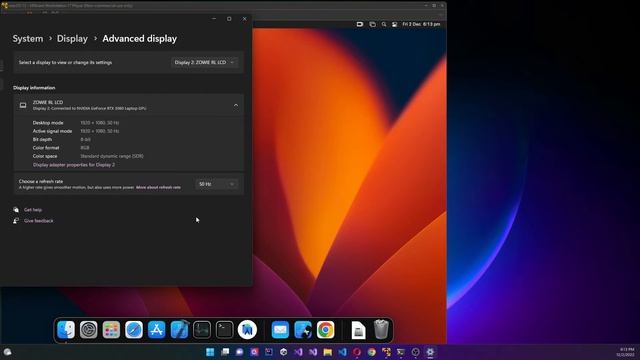640x360 pixels.
Task: Open System Preferences from the macOS dock
Action: point(89,330)
